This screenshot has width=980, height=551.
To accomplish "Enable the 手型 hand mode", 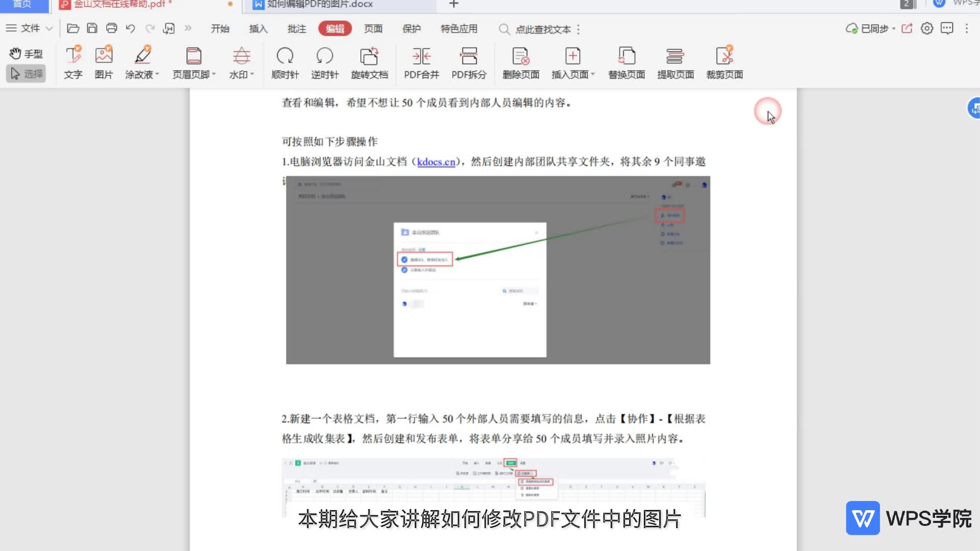I will tap(26, 54).
